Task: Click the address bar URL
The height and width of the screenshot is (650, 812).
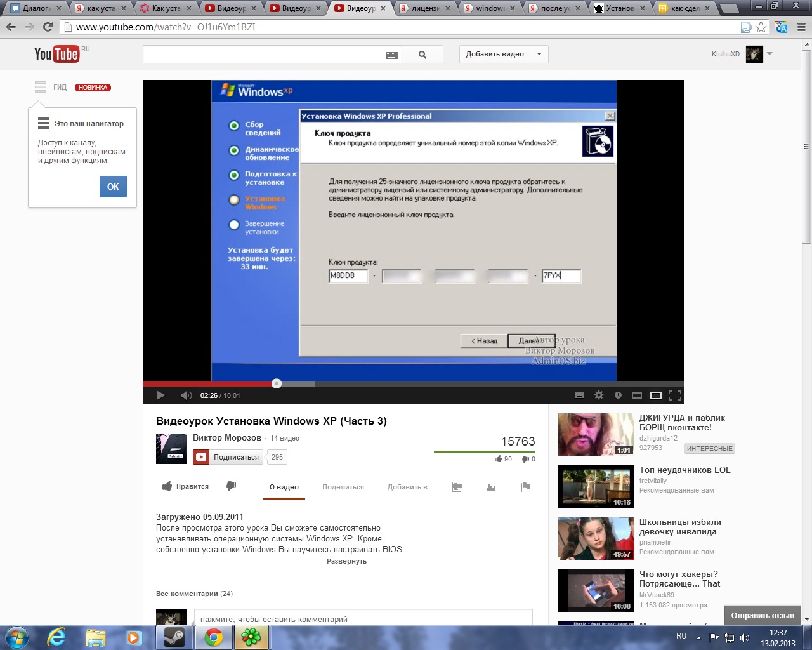Action: (166, 27)
